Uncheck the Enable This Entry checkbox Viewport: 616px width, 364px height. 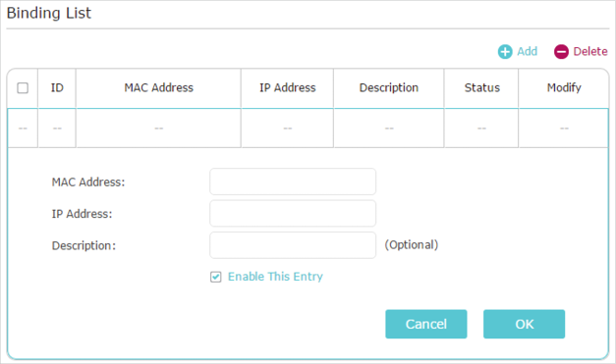point(216,277)
